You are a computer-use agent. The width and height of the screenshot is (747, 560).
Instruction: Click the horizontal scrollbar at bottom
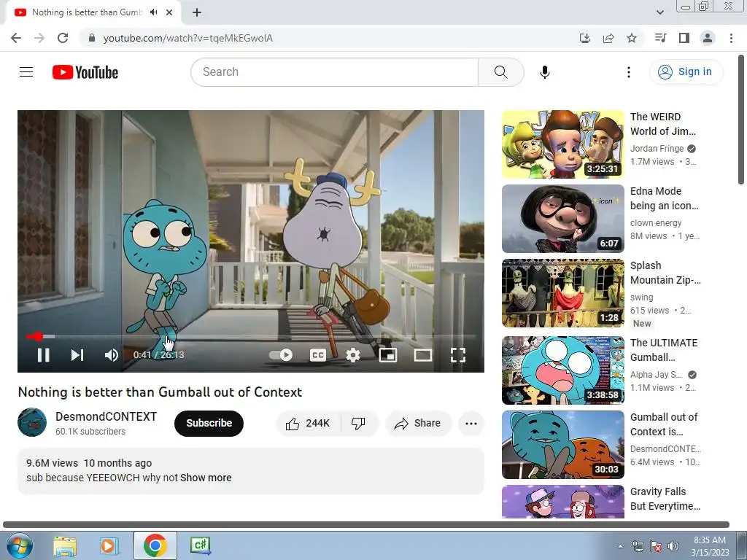pyautogui.click(x=366, y=524)
